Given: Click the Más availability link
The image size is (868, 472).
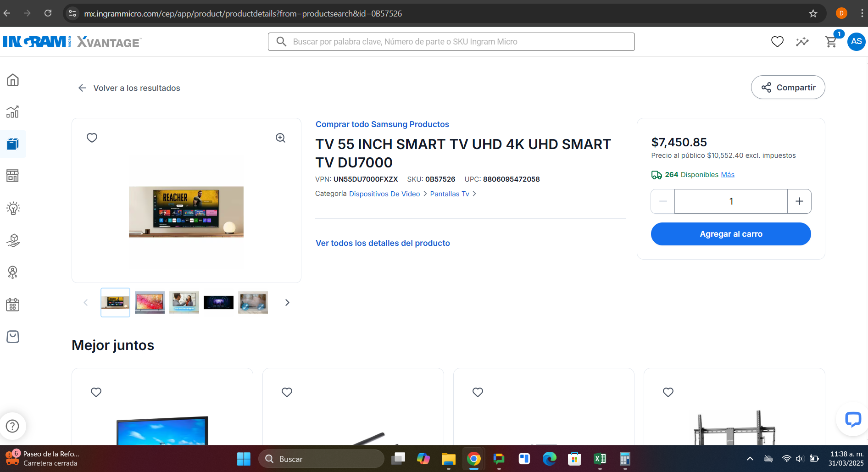Looking at the screenshot, I should click(x=728, y=175).
